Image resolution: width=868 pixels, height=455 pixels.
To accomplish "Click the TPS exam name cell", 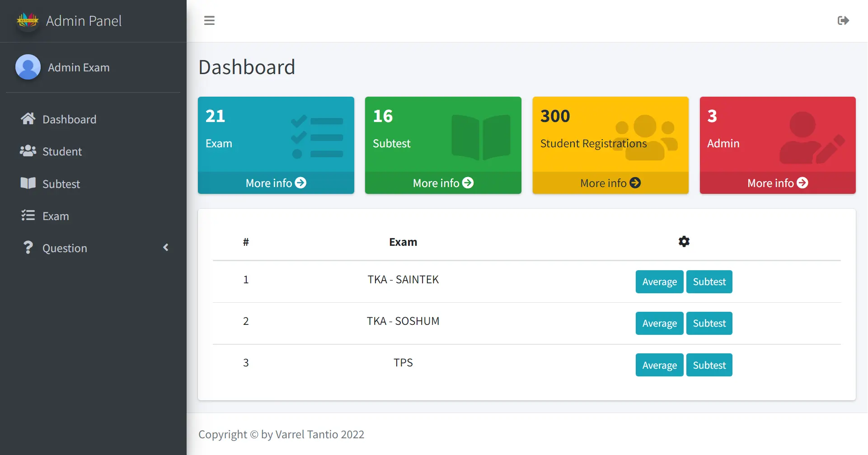I will 403,363.
